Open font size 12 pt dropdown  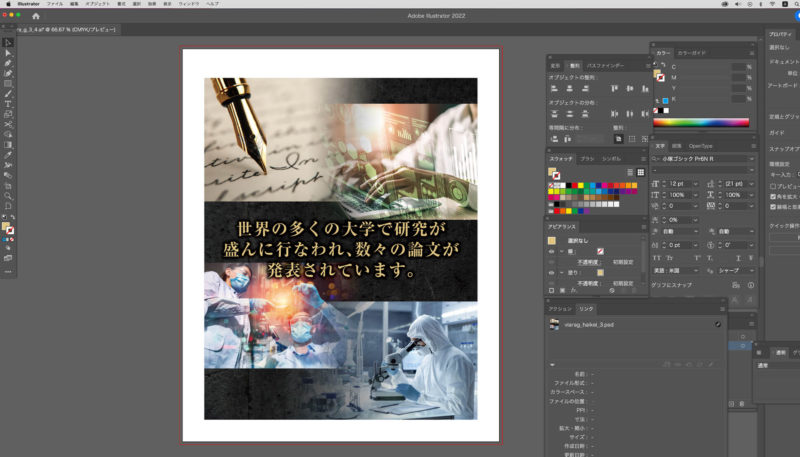pyautogui.click(x=695, y=184)
